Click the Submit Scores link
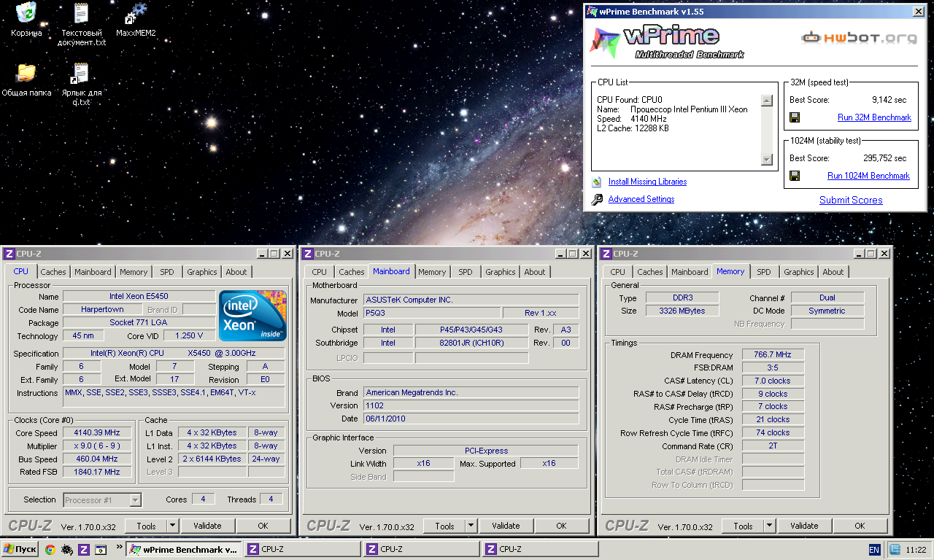The height and width of the screenshot is (560, 934). point(851,200)
